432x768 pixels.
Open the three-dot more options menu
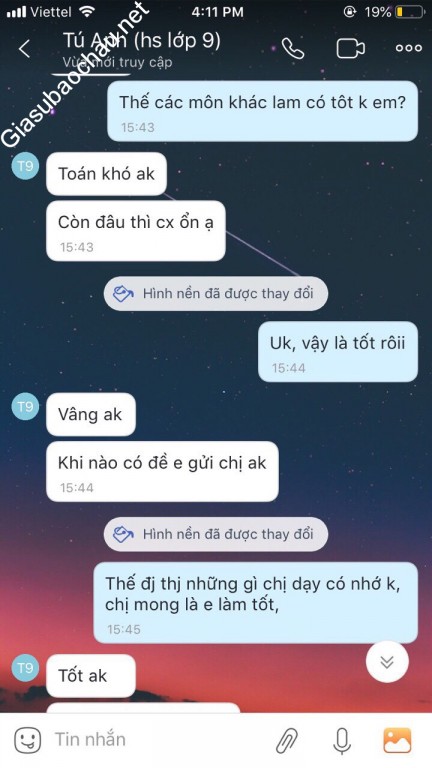(x=408, y=48)
